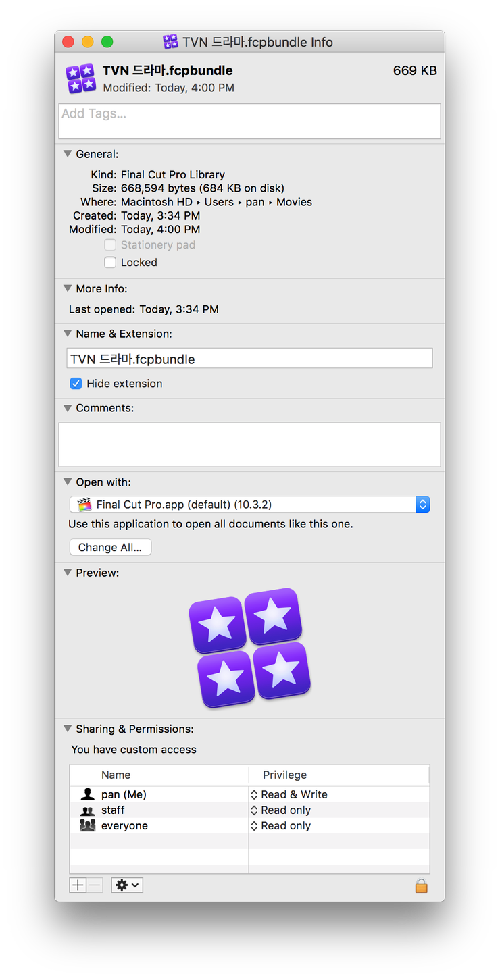Collapse the Comments section
Image resolution: width=500 pixels, height=980 pixels.
68,408
